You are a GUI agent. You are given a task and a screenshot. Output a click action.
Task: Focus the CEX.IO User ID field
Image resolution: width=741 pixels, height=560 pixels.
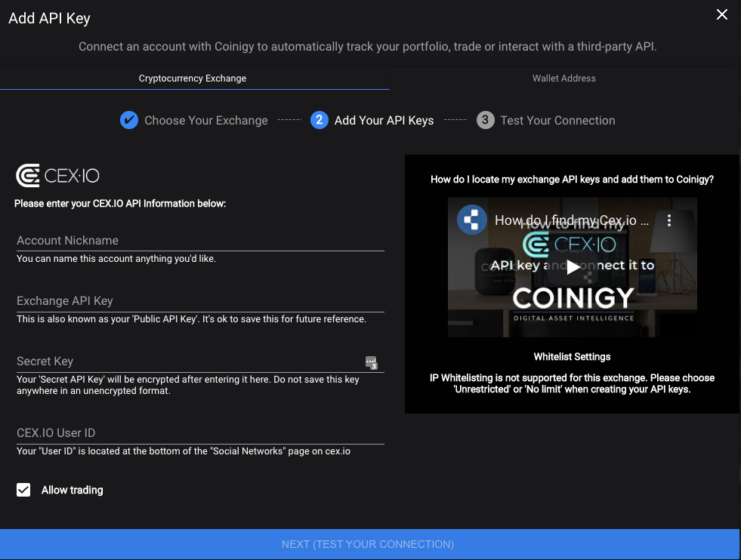tap(200, 433)
